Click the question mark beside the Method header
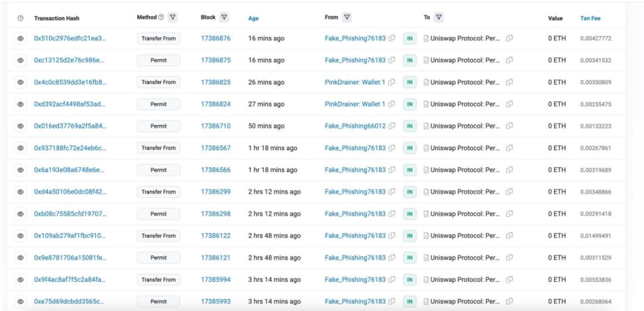The height and width of the screenshot is (311, 644). click(x=161, y=18)
